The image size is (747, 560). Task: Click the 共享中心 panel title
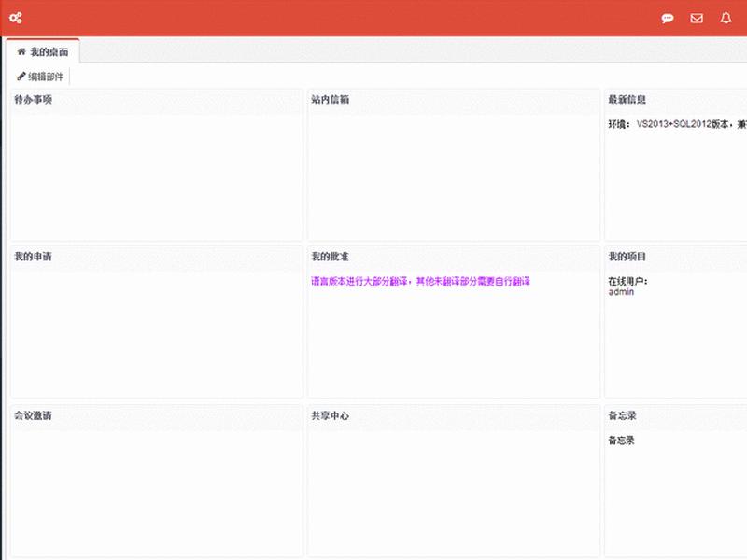[331, 415]
